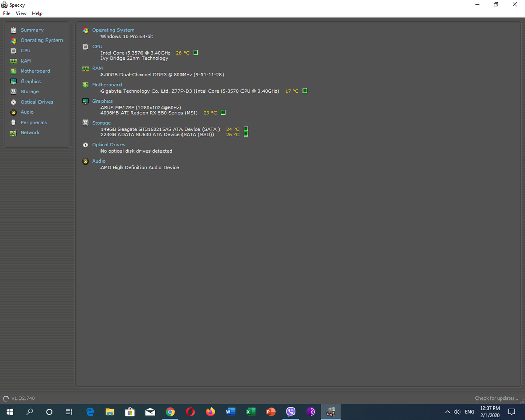Click the volume icon in system tray
The image size is (525, 420).
click(457, 412)
